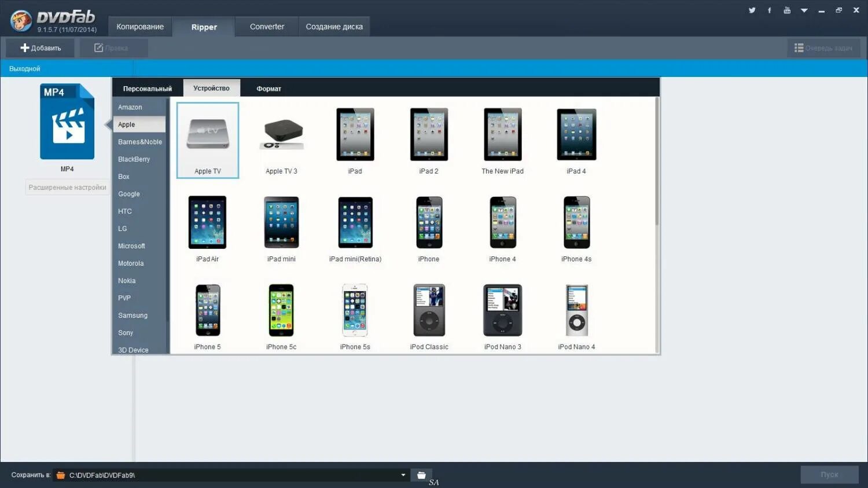Open Расширенные настройки
The image size is (868, 488).
click(67, 187)
